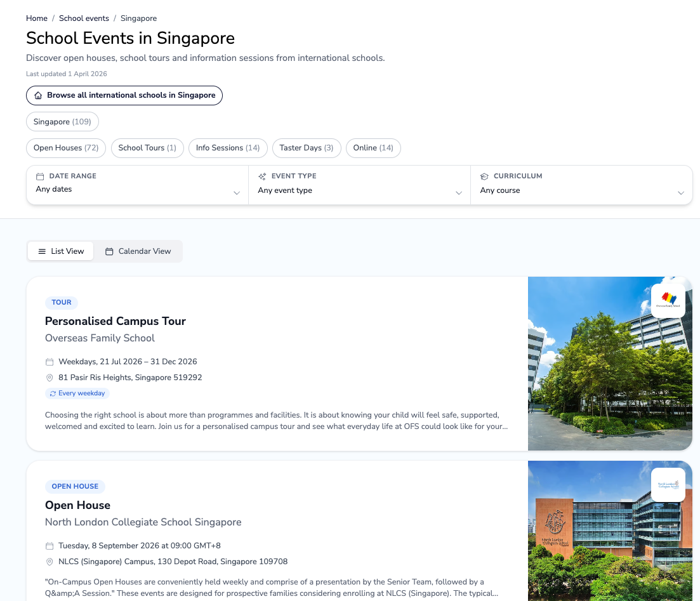Open the Any course dropdown

pyautogui.click(x=581, y=185)
